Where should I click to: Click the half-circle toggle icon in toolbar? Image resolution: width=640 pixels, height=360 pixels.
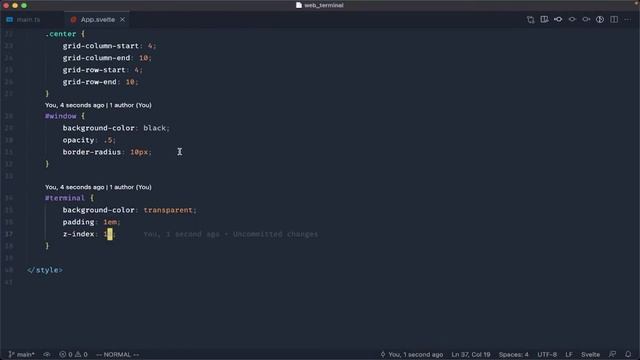pyautogui.click(x=600, y=20)
